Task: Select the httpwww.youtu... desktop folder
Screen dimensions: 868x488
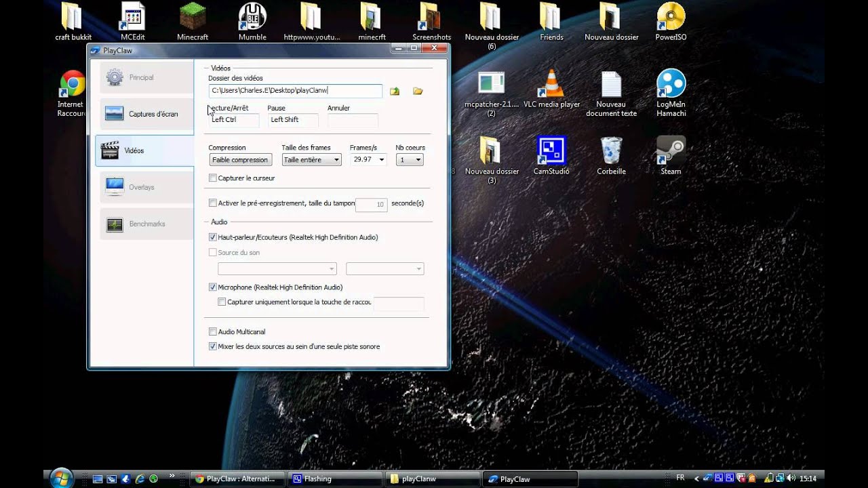Action: click(312, 22)
